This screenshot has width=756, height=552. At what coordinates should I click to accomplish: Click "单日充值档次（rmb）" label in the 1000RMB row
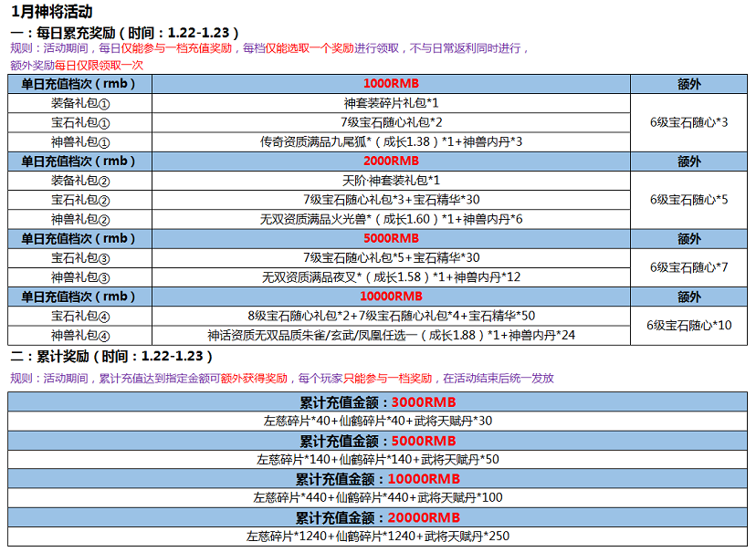click(x=80, y=84)
